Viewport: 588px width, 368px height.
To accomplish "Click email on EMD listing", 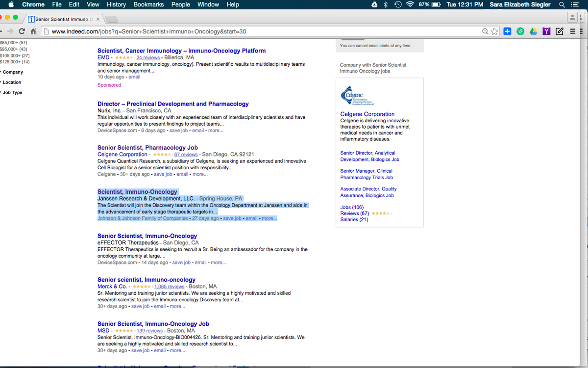I will pos(134,77).
